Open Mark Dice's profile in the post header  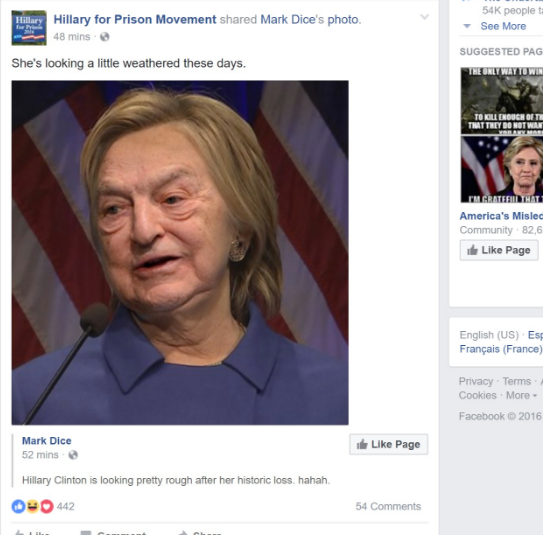tap(288, 19)
